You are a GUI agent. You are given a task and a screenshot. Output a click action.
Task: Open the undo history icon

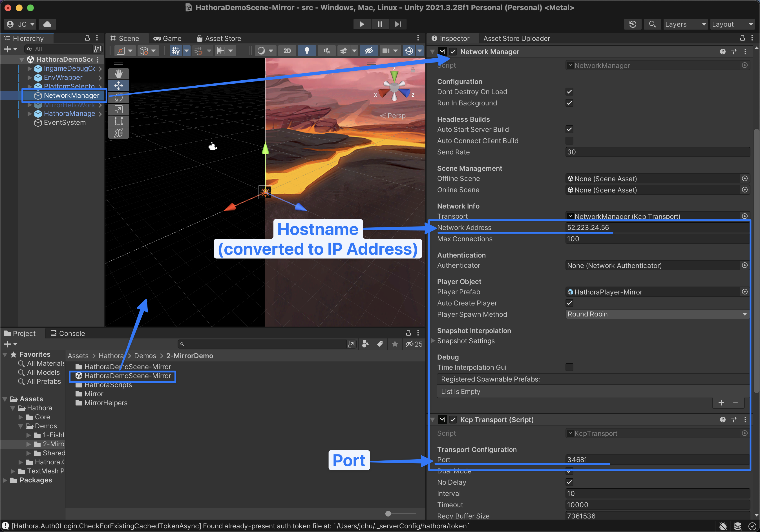[x=633, y=24]
